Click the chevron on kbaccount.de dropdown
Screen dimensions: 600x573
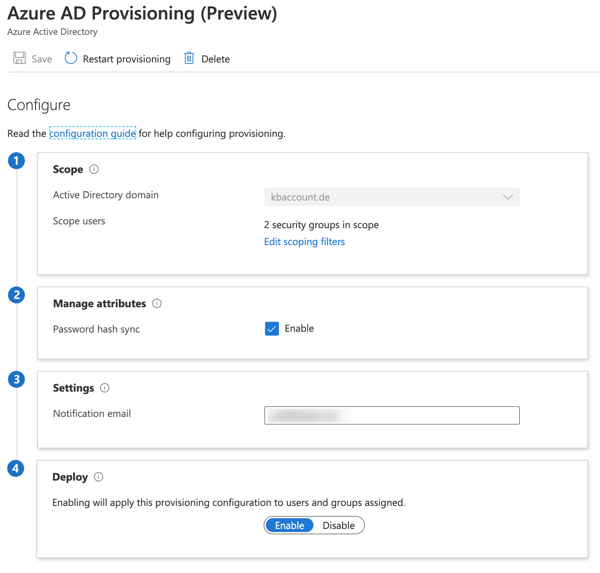click(508, 197)
